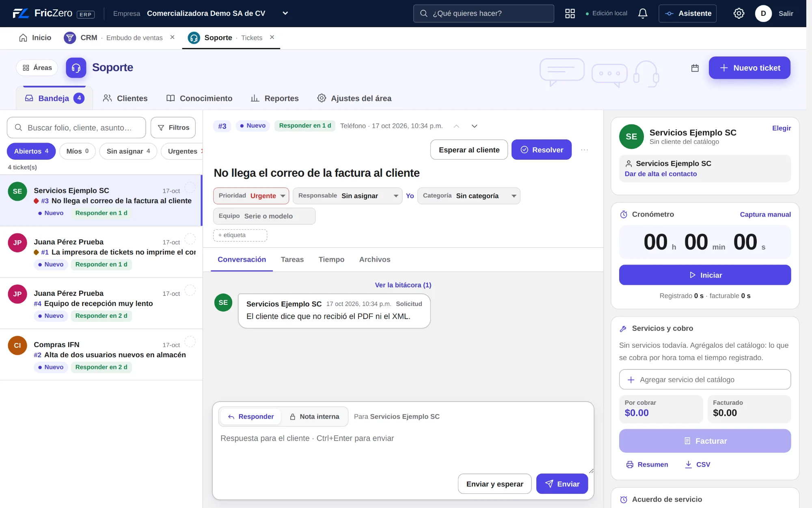
Task: Switch to the Tareas tab
Action: (x=292, y=260)
